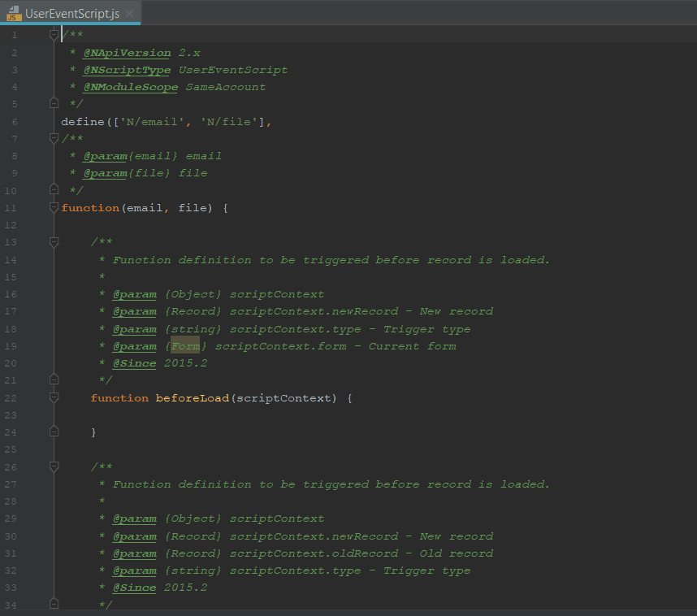
Task: Click the fold end marker at line 10
Action: pyautogui.click(x=54, y=190)
